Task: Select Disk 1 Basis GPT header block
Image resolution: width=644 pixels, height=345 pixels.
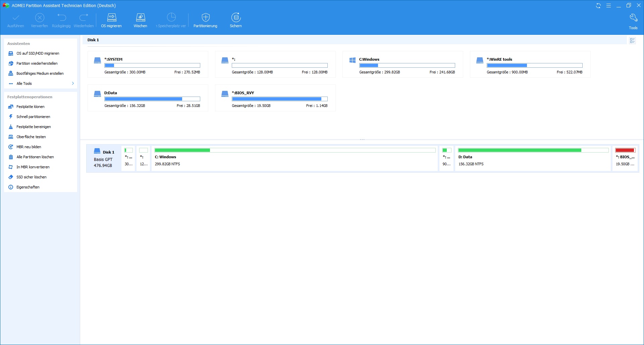Action: 104,158
